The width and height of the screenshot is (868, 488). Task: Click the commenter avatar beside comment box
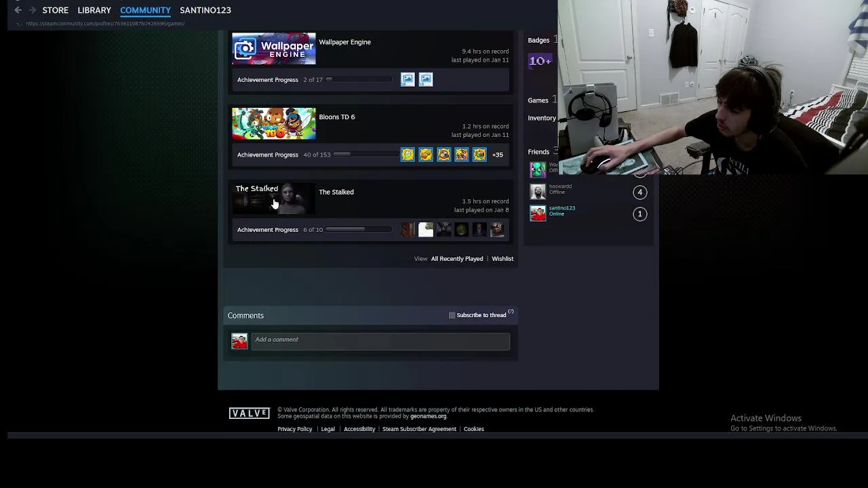click(239, 341)
